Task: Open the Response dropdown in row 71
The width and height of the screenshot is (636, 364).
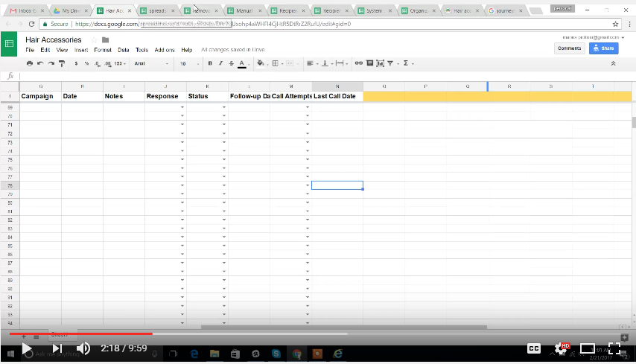Action: point(182,124)
